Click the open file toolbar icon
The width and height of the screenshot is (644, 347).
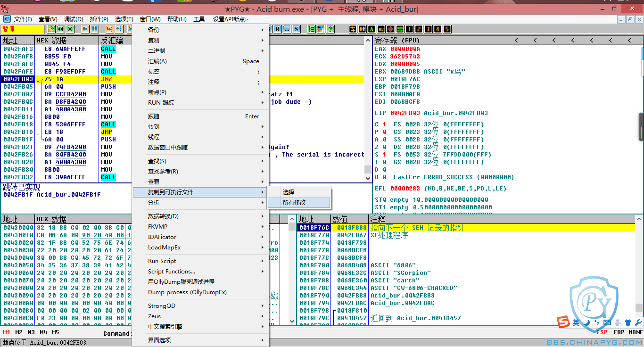click(51, 29)
